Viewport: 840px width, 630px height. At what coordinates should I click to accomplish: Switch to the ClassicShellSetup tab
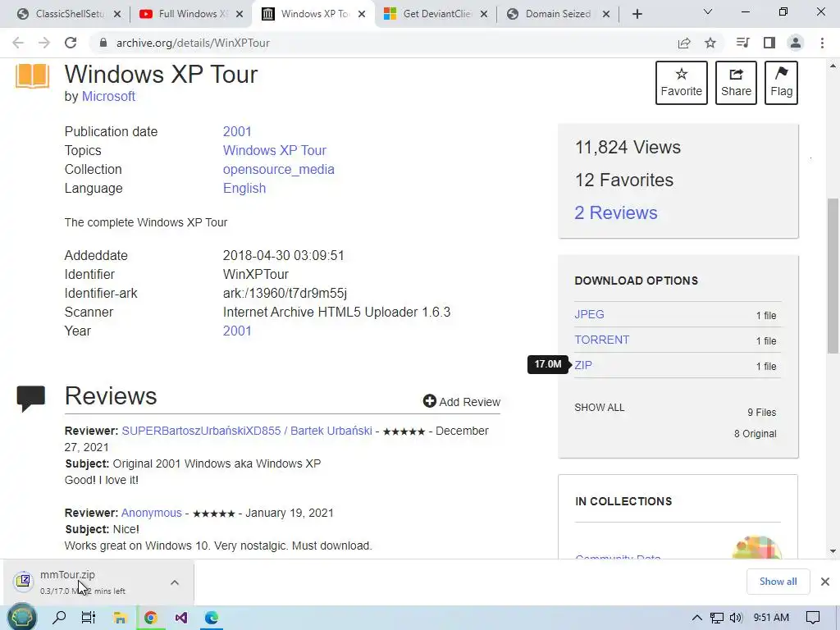pos(69,14)
